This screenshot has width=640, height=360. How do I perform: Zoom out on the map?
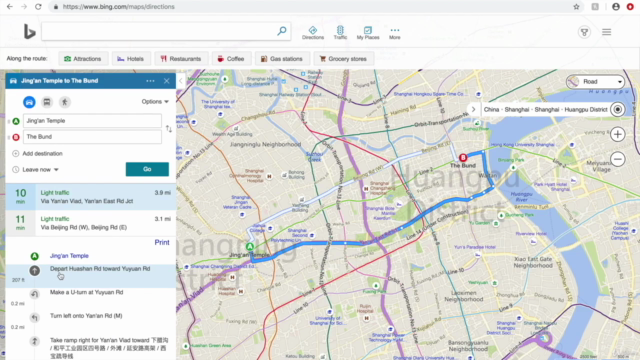click(x=618, y=159)
